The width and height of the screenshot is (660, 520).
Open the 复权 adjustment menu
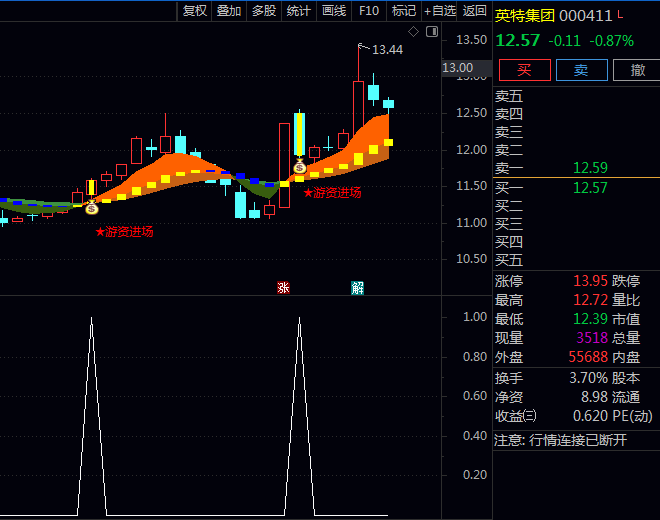point(195,11)
